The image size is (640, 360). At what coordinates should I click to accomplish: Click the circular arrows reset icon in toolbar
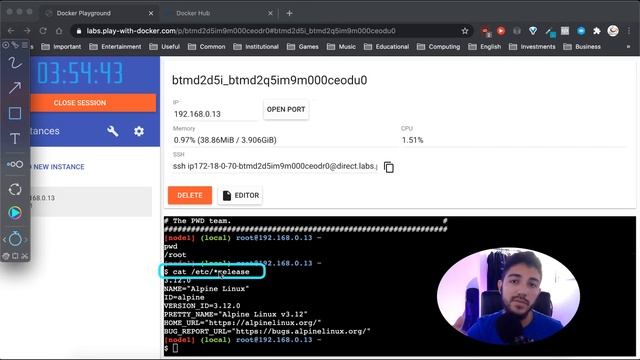[15, 189]
